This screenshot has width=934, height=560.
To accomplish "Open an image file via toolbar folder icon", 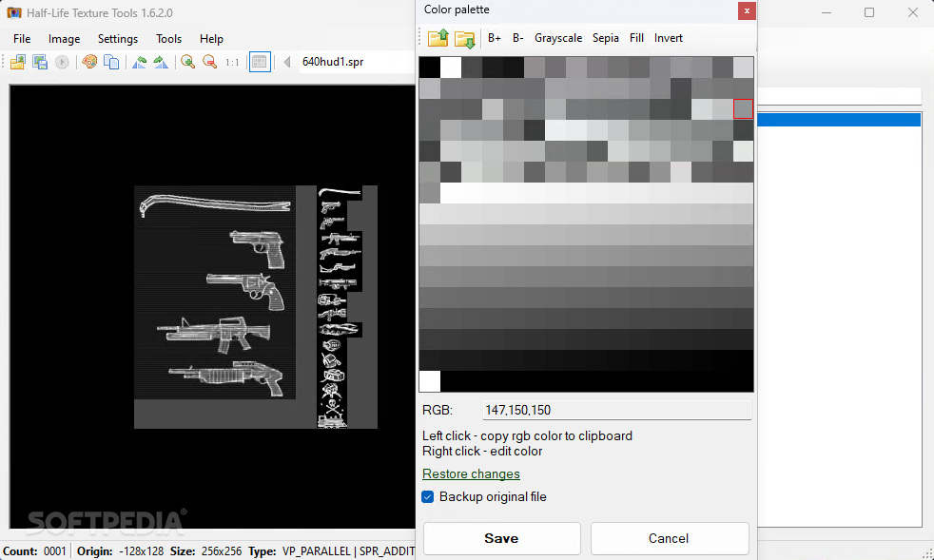I will click(x=18, y=62).
